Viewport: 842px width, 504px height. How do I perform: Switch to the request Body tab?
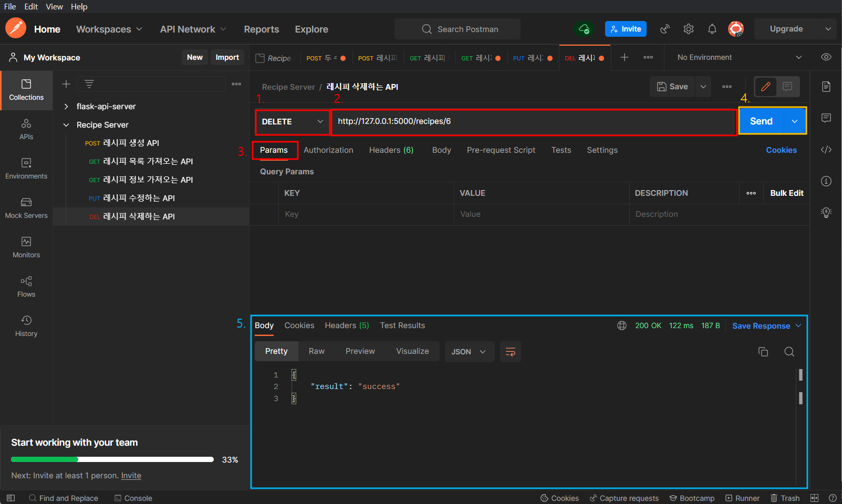pyautogui.click(x=442, y=150)
